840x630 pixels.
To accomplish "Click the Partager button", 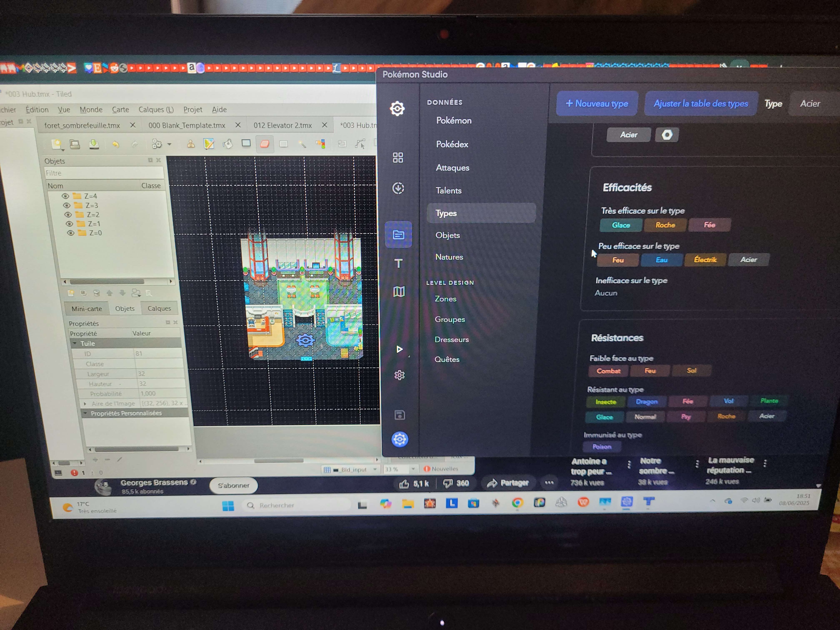I will [508, 483].
